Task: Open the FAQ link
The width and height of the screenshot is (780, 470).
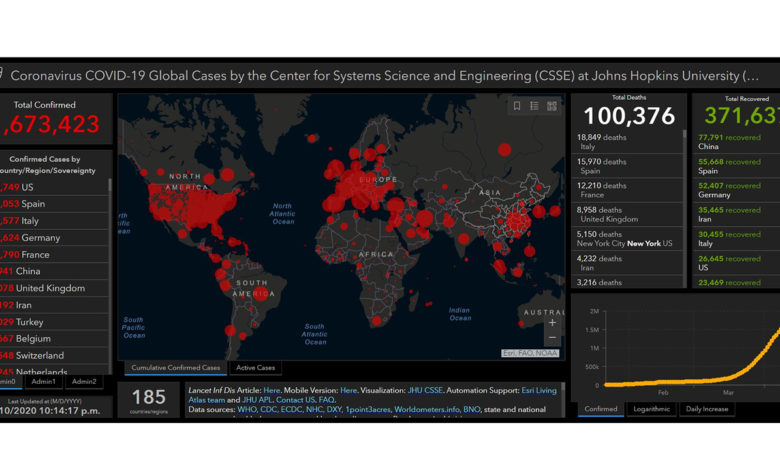Action: [x=326, y=400]
